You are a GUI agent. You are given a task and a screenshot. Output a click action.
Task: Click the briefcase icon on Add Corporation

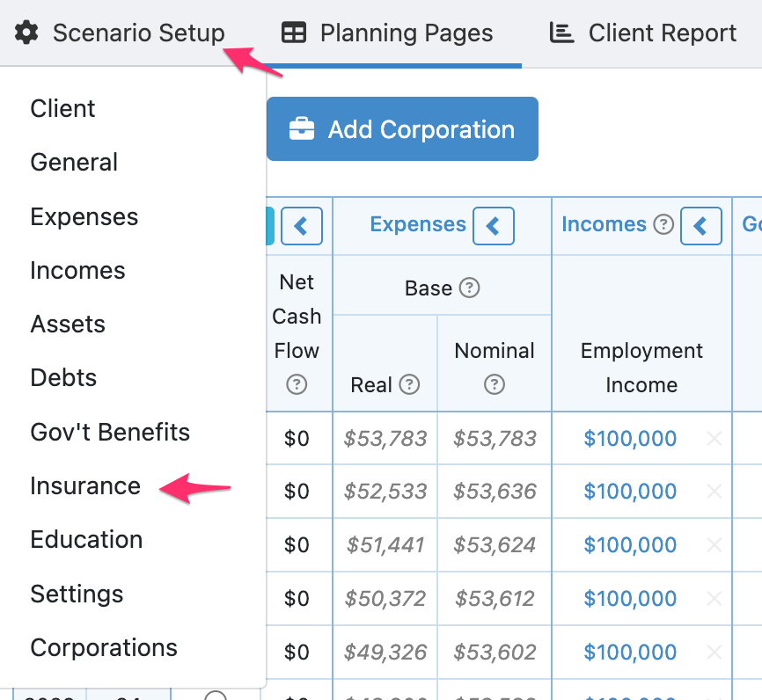coord(300,128)
